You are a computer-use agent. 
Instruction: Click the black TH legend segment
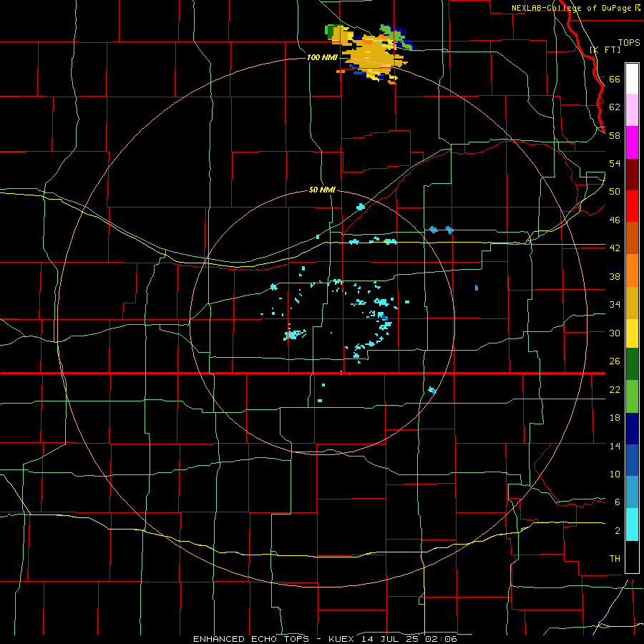(632, 557)
